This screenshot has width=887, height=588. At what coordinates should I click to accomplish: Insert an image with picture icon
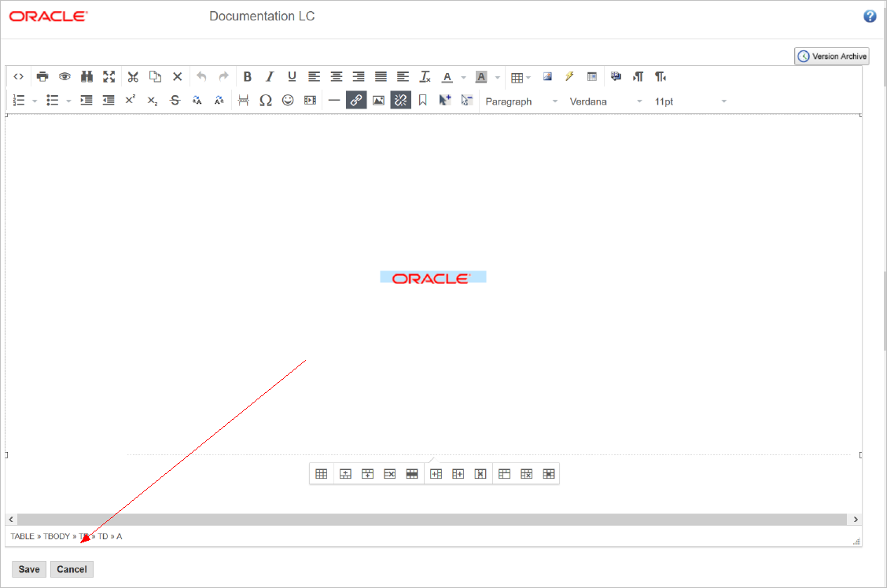pyautogui.click(x=378, y=101)
